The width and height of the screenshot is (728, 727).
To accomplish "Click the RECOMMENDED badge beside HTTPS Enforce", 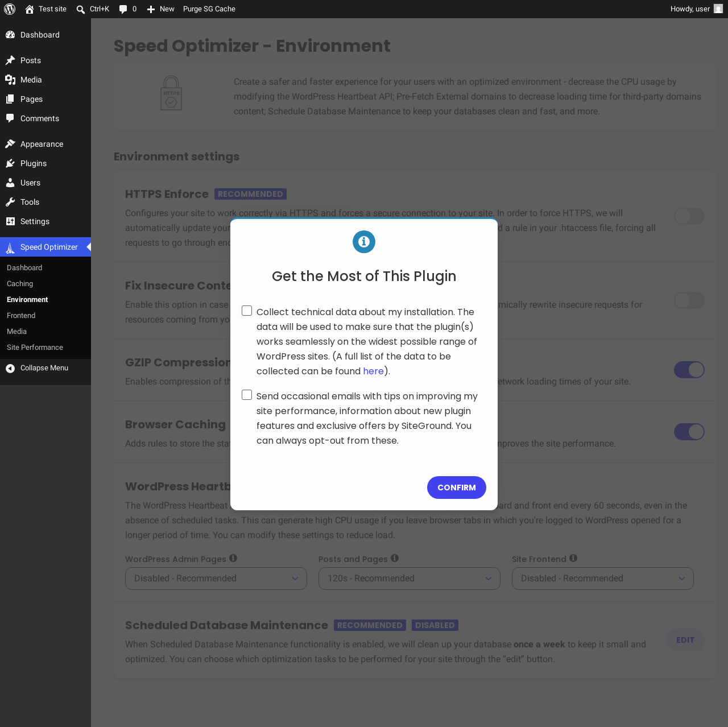I will click(250, 194).
